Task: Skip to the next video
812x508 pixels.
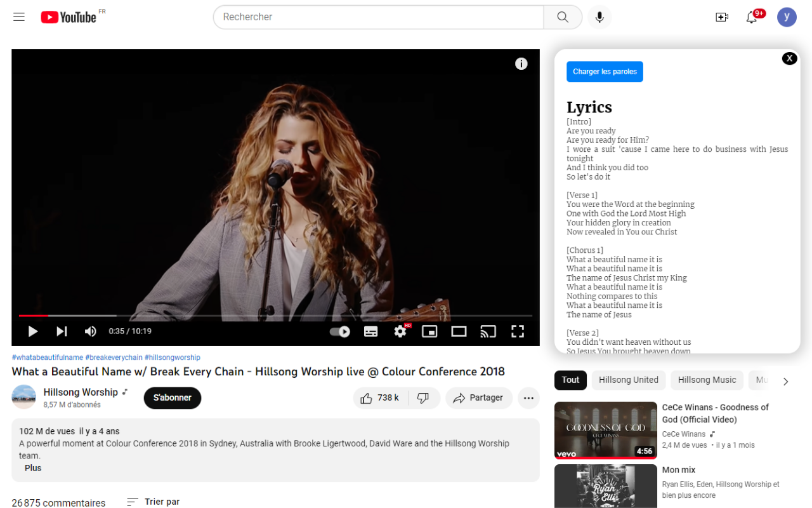Action: (62, 331)
